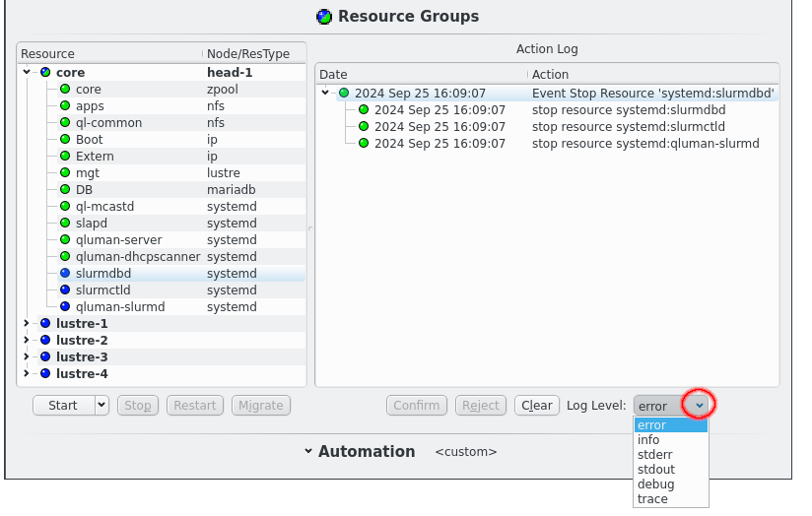This screenshot has height=516, width=812.
Task: Click blue status dot of lustre-1
Action: click(x=45, y=323)
